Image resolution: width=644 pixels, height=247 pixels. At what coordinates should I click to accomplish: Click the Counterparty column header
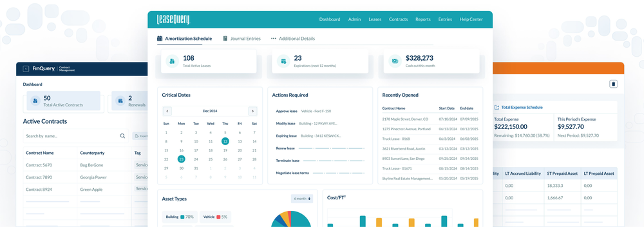[x=92, y=153]
